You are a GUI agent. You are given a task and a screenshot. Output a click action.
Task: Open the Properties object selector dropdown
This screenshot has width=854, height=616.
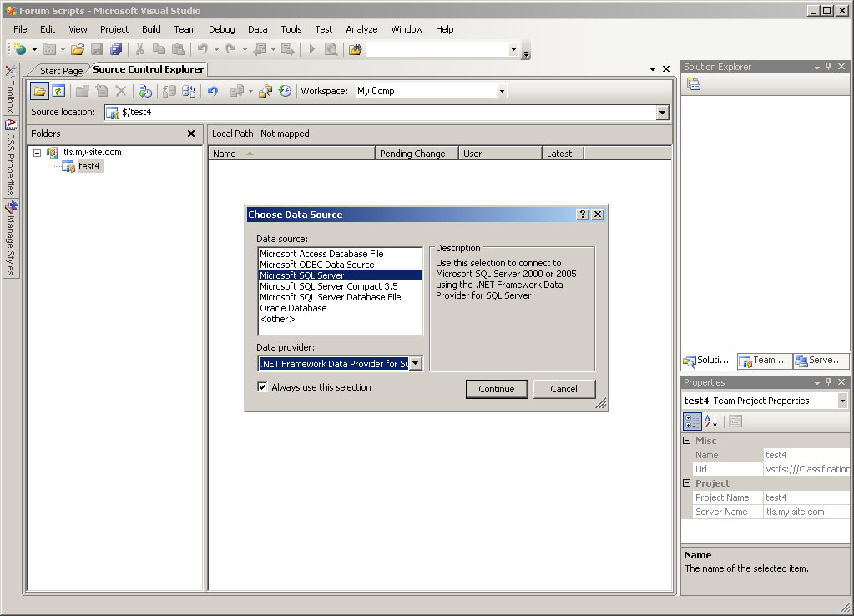[x=842, y=401]
